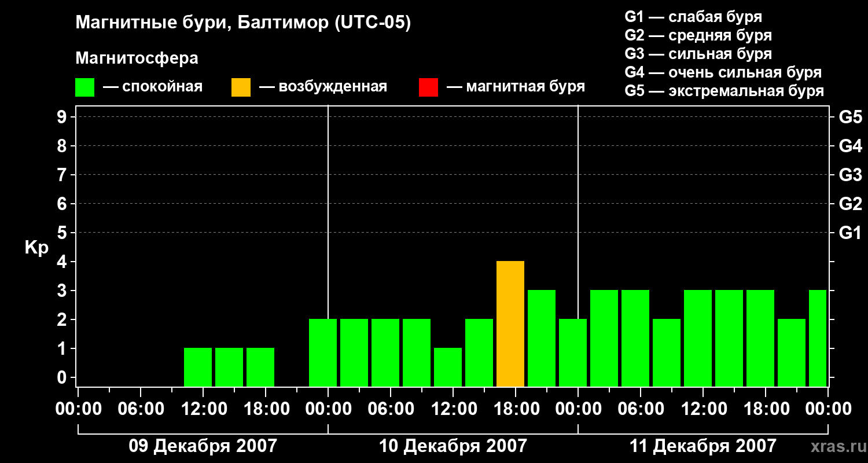Select the narrow last Kp 3 bar ending 11 December
This screenshot has height=463, width=868.
(818, 339)
